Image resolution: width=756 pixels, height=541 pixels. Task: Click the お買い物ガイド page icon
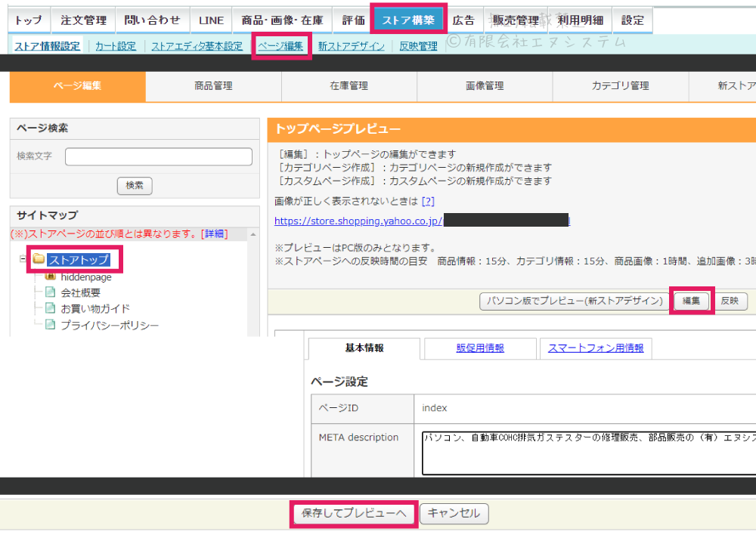coord(50,308)
